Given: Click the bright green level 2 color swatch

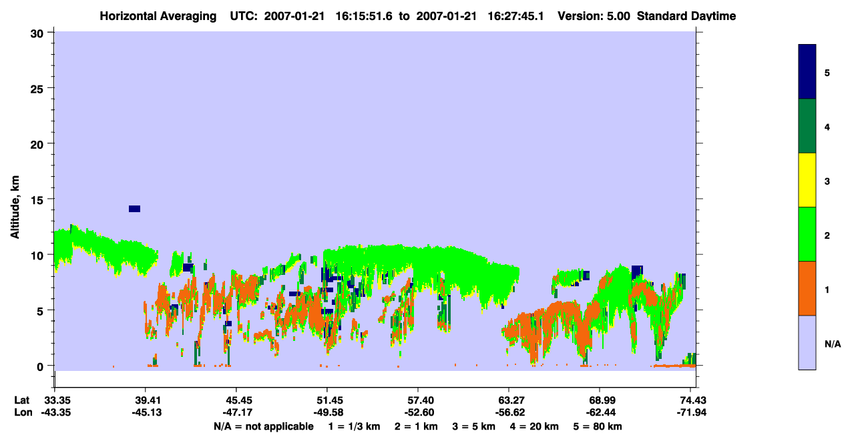Looking at the screenshot, I should click(x=807, y=234).
